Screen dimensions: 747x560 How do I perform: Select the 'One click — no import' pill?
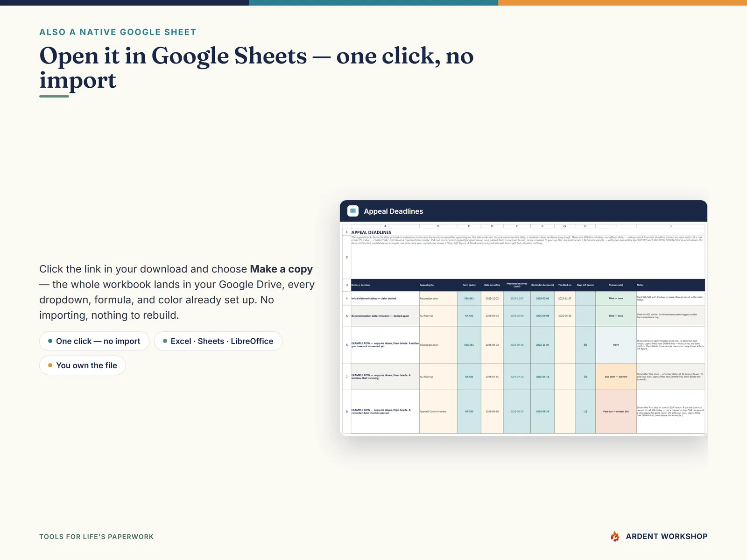coord(94,341)
